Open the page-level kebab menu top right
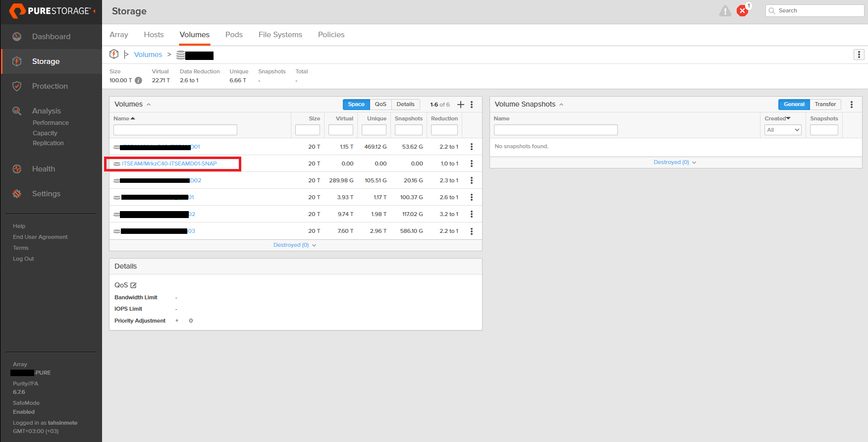The width and height of the screenshot is (868, 442). 859,55
